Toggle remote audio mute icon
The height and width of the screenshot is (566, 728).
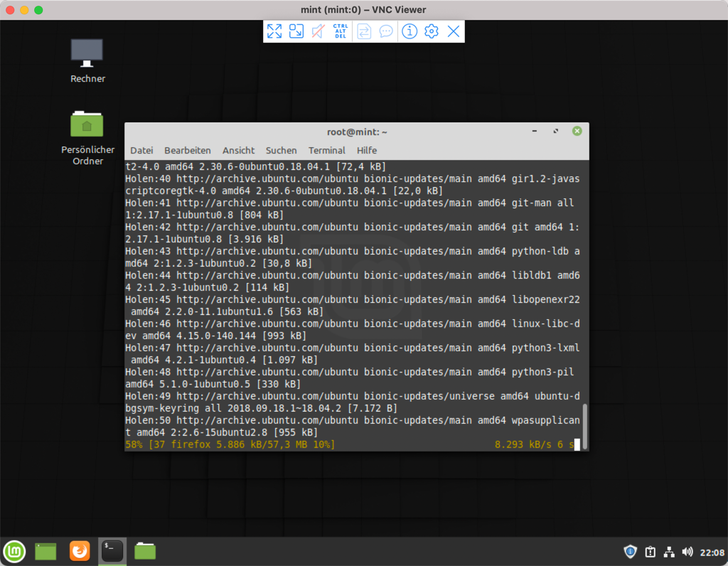click(318, 31)
